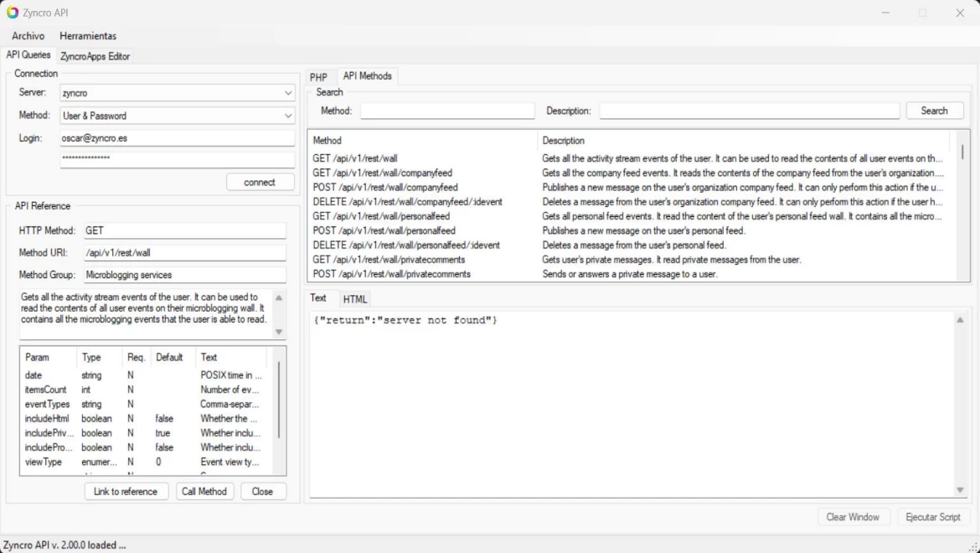Click the Method URI field

click(185, 253)
